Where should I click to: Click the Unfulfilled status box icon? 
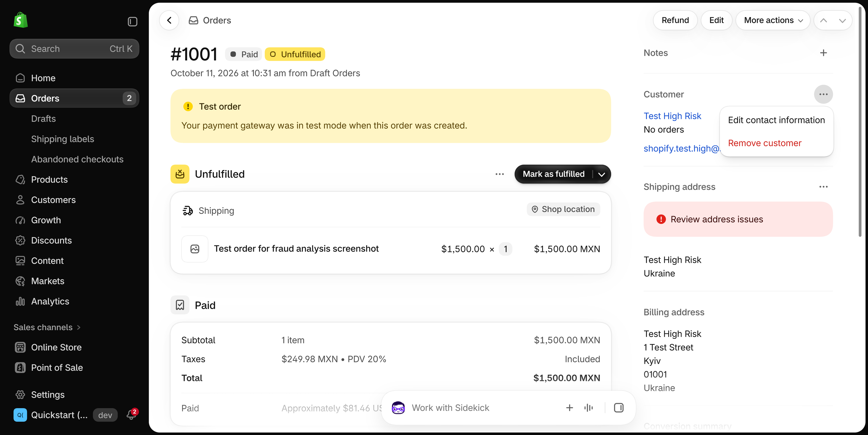[x=180, y=174]
